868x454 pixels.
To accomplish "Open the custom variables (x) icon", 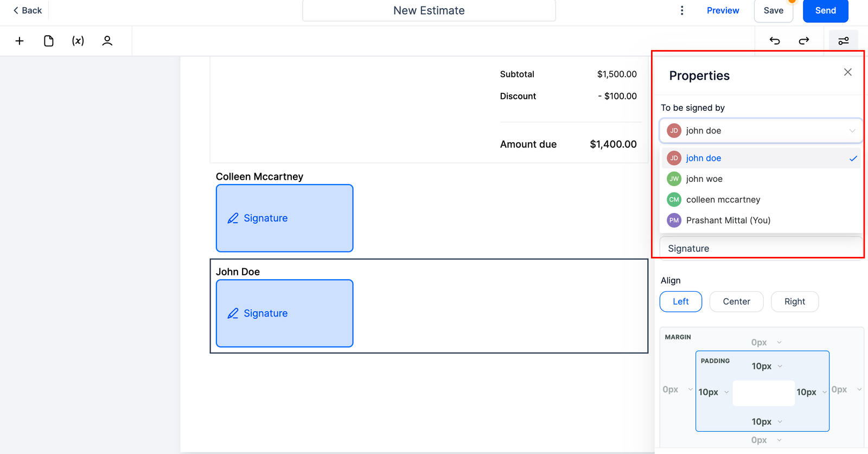I will (x=78, y=41).
